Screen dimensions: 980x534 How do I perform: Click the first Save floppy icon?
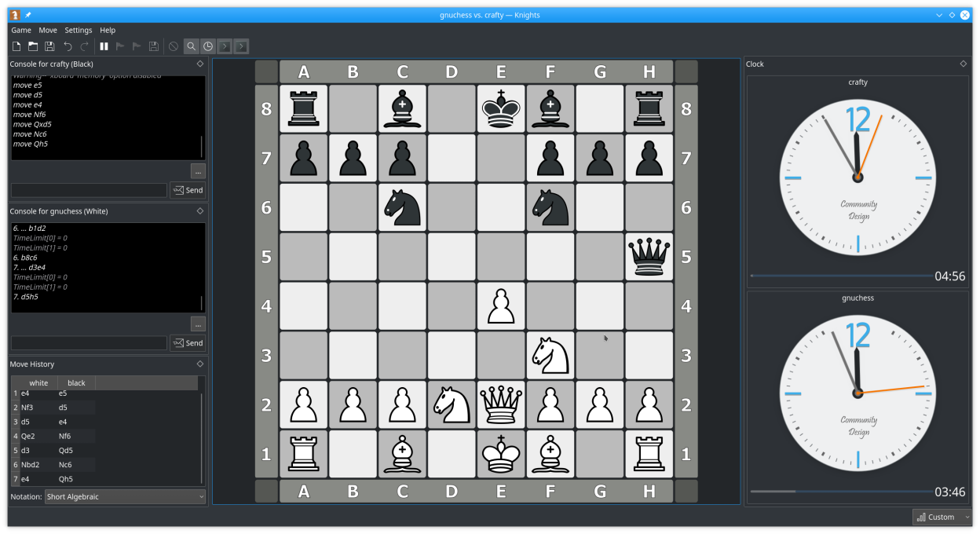click(49, 47)
